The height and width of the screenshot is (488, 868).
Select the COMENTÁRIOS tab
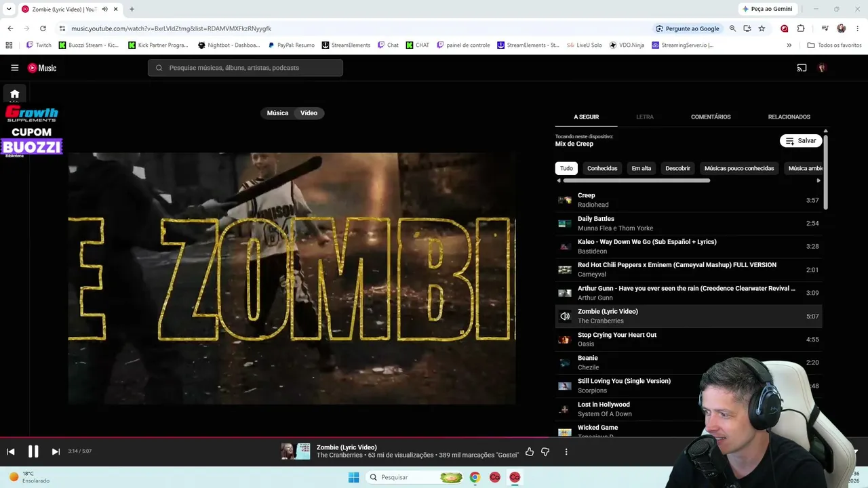[x=711, y=117]
